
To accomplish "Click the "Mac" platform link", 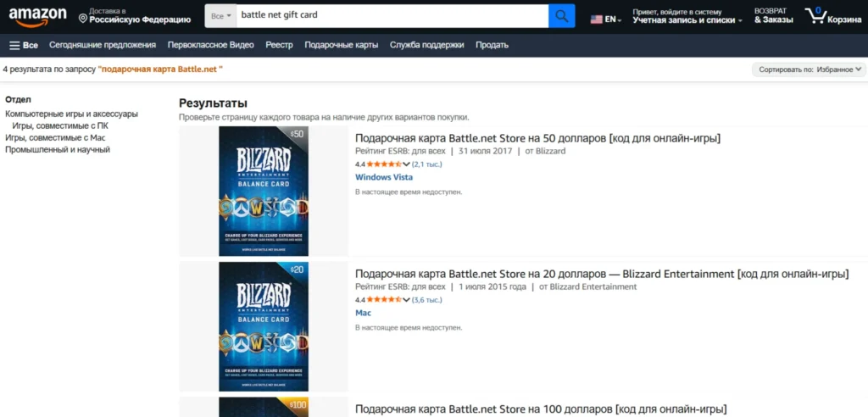I will point(363,313).
